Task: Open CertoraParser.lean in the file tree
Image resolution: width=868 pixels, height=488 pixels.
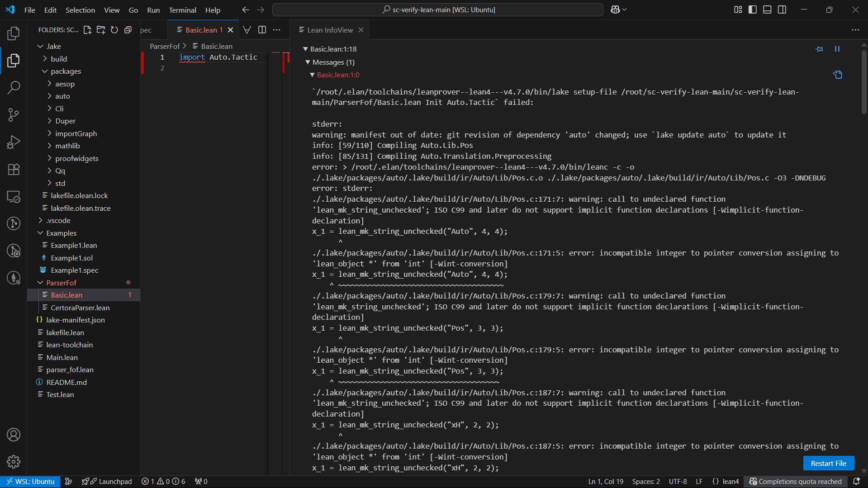Action: 80,308
